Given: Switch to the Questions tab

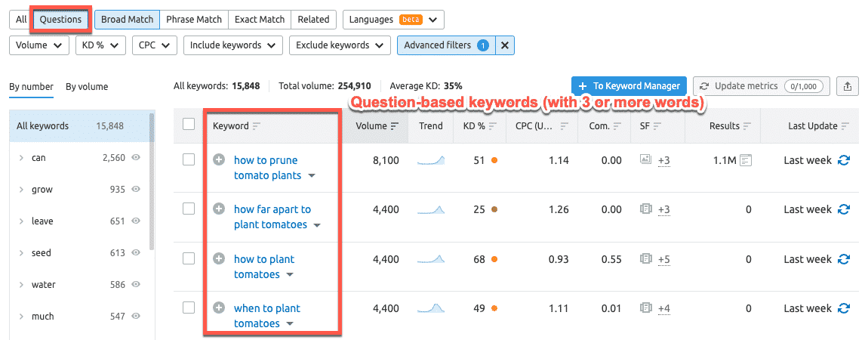Looking at the screenshot, I should click(x=61, y=20).
